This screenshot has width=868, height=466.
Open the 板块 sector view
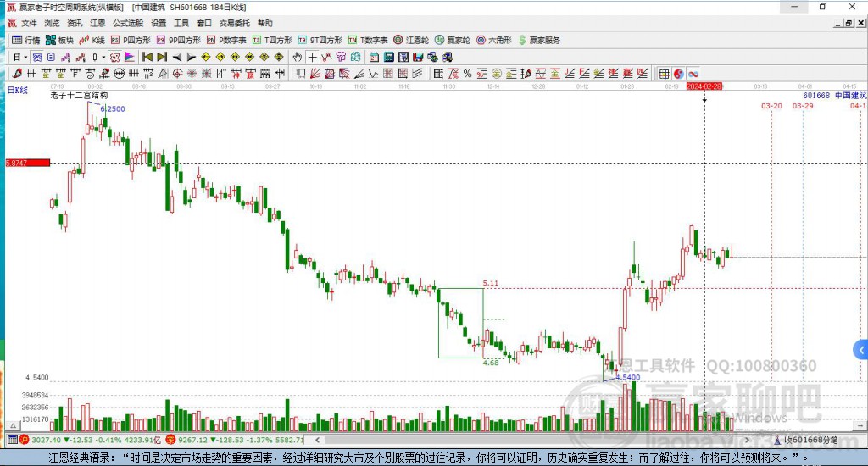point(60,40)
